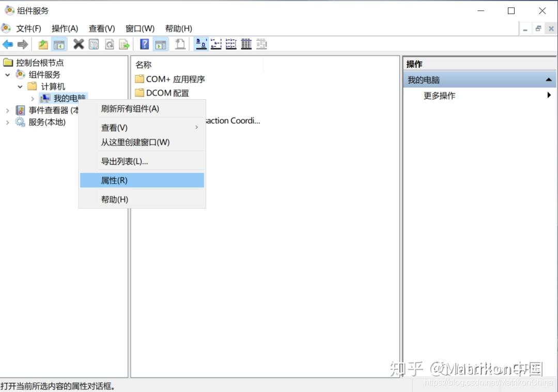Expand the 服务(本地) tree node
This screenshot has height=392, width=558.
point(7,122)
